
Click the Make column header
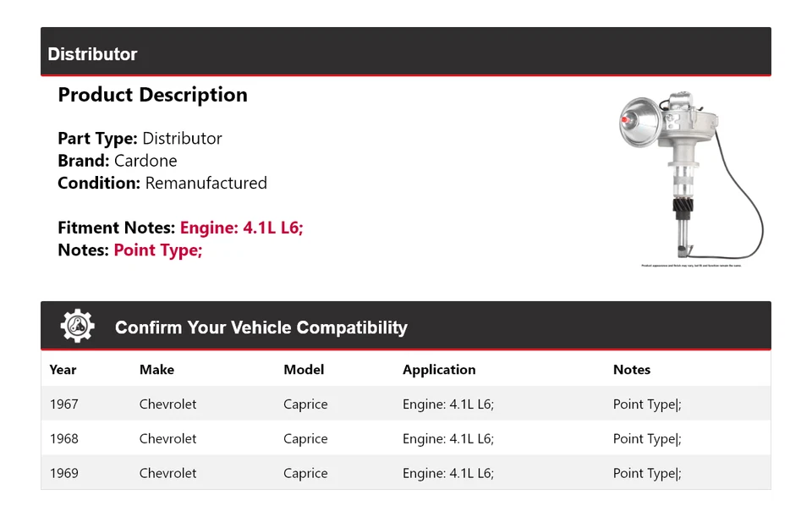pyautogui.click(x=156, y=370)
